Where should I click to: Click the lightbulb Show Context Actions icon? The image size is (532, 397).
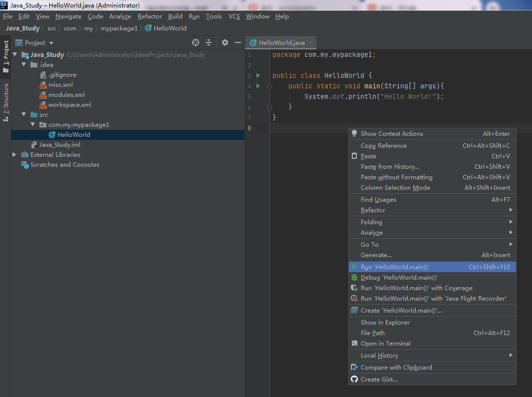tap(354, 133)
